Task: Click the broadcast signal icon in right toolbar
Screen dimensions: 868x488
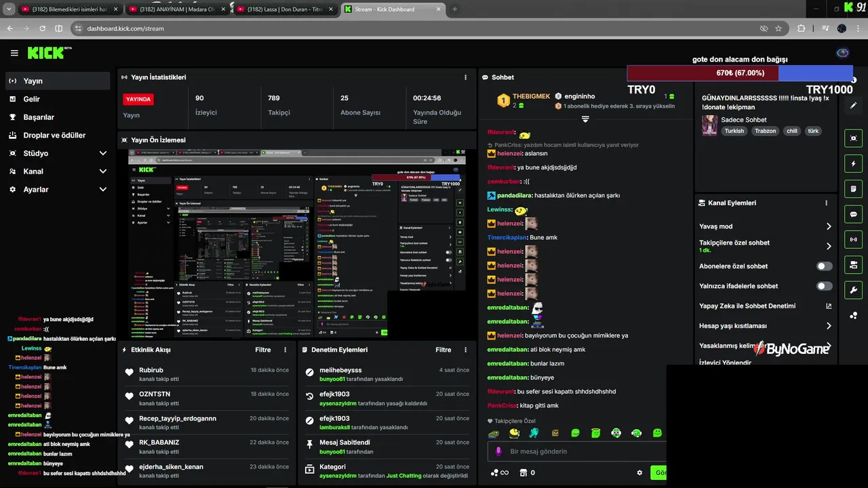Action: [x=853, y=239]
